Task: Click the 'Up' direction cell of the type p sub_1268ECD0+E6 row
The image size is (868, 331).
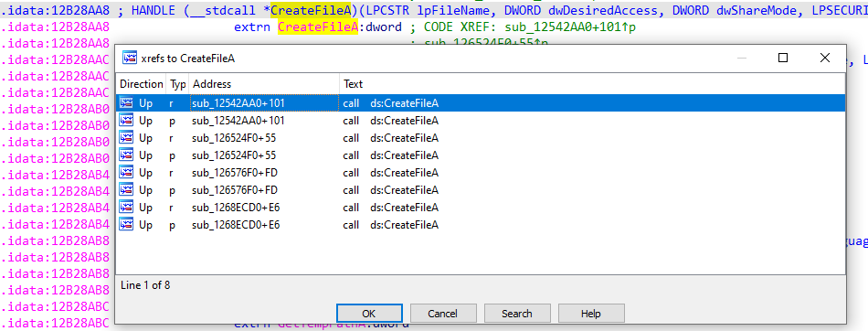Action: [145, 225]
